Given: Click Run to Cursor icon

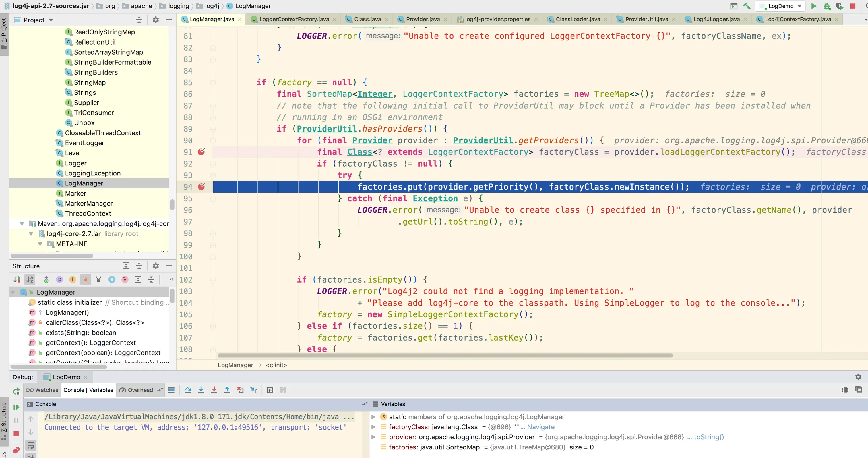Looking at the screenshot, I should click(254, 390).
